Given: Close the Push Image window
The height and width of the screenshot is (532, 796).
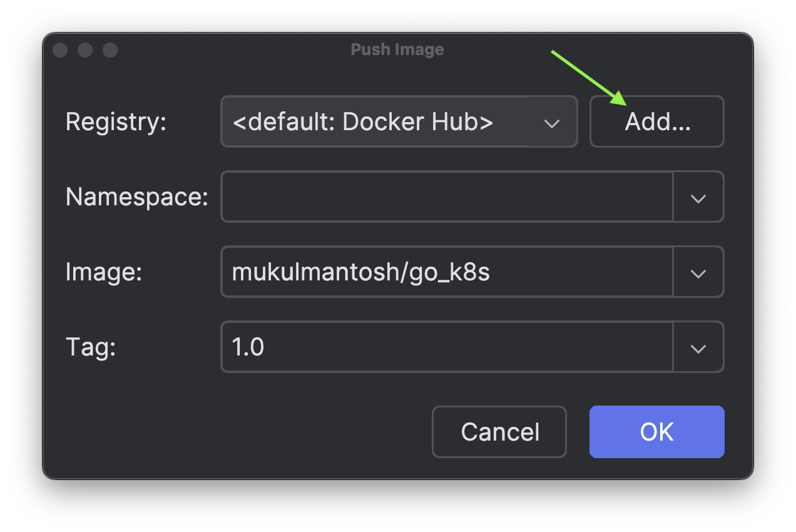Looking at the screenshot, I should 60,50.
